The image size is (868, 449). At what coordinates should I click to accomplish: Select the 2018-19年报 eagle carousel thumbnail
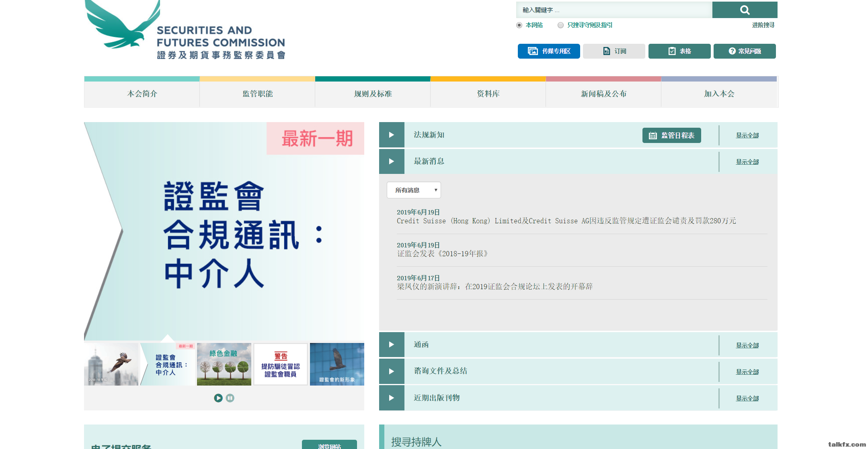pyautogui.click(x=111, y=364)
